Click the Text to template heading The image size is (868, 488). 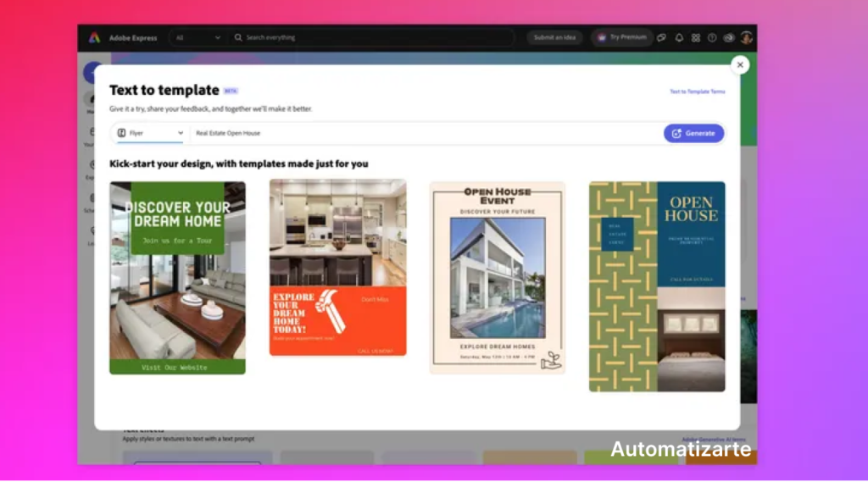pos(164,90)
